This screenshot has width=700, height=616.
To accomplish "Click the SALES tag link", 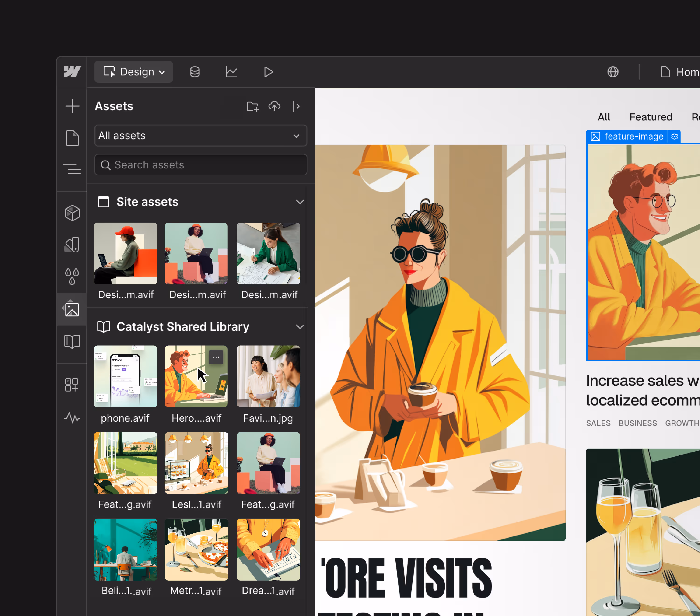I will tap(598, 423).
